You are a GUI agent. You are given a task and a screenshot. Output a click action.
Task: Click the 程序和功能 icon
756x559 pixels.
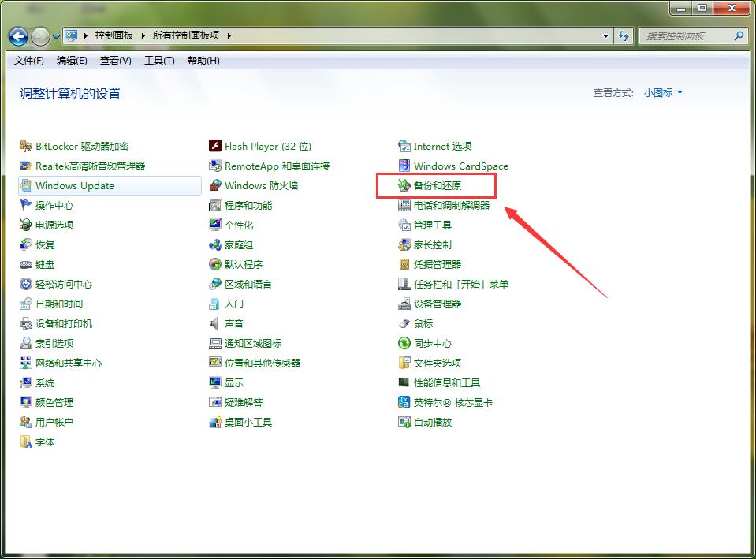tap(215, 205)
